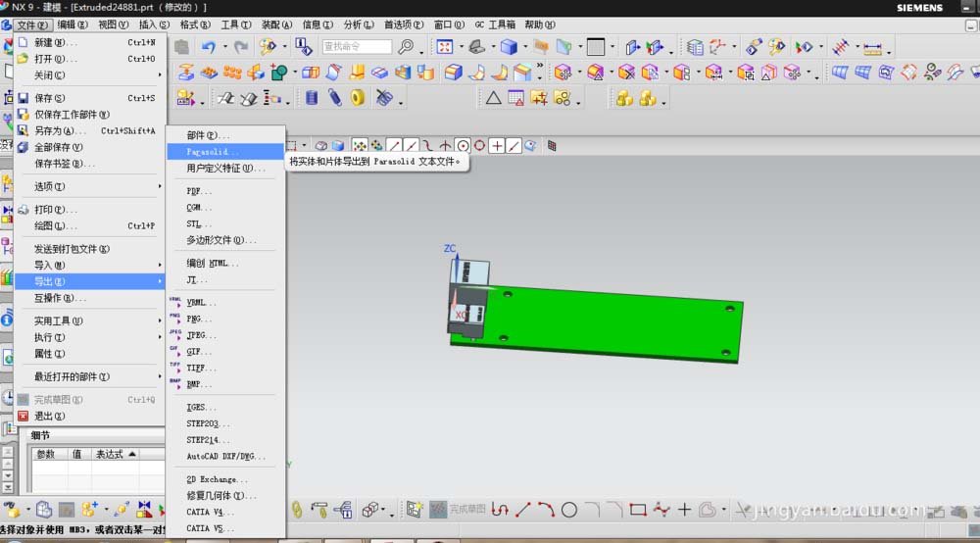980x543 pixels.
Task: Toggle the Control Point snap icon
Action: coord(428,146)
